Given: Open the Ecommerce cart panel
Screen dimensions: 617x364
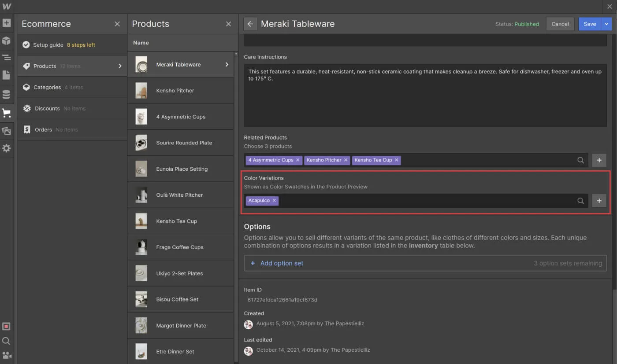Looking at the screenshot, I should click(x=6, y=113).
